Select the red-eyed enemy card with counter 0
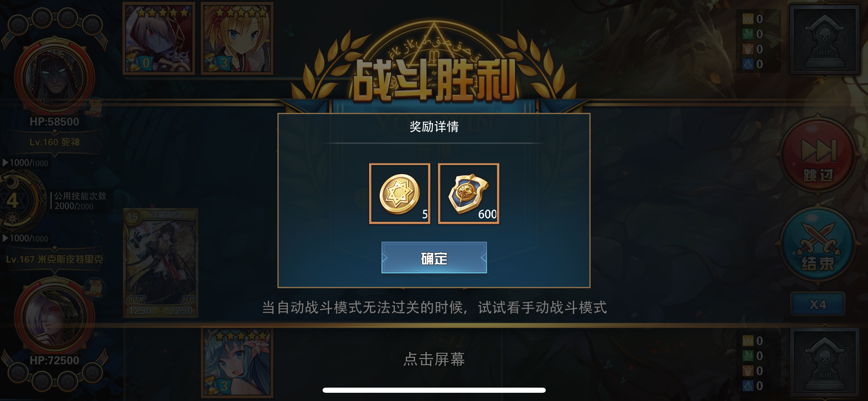 (x=159, y=38)
